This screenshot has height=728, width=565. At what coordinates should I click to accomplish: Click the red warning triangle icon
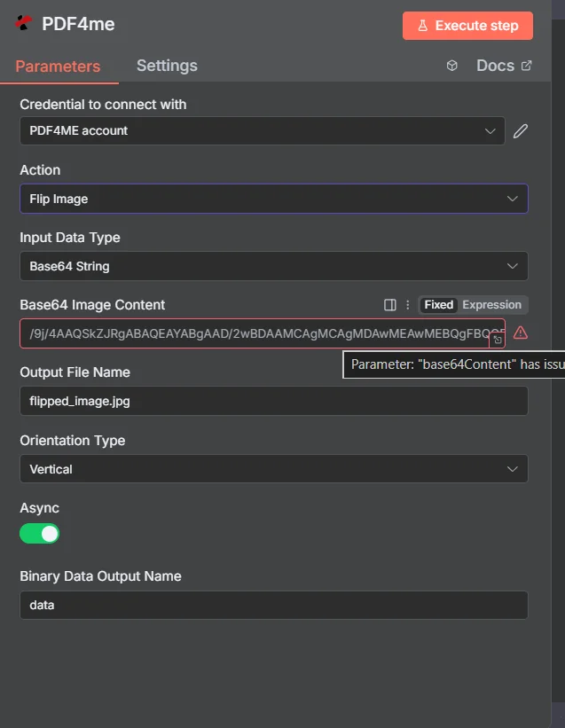pos(521,333)
